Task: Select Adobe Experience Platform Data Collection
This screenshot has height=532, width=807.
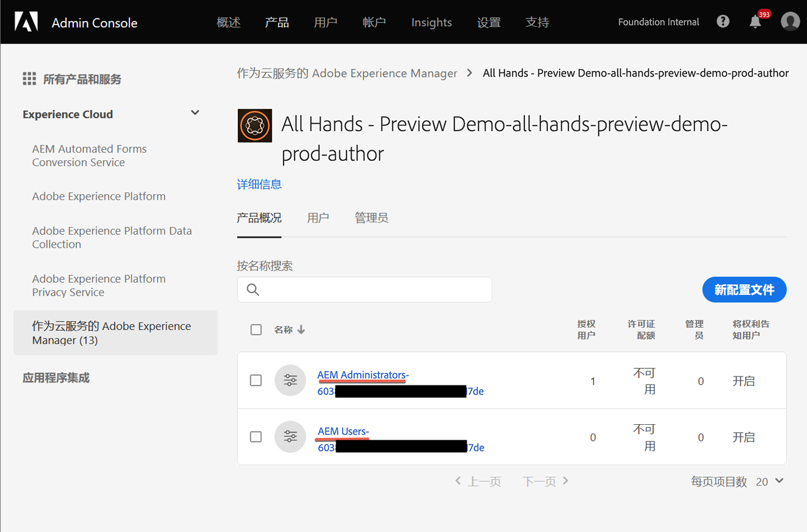Action: click(112, 237)
